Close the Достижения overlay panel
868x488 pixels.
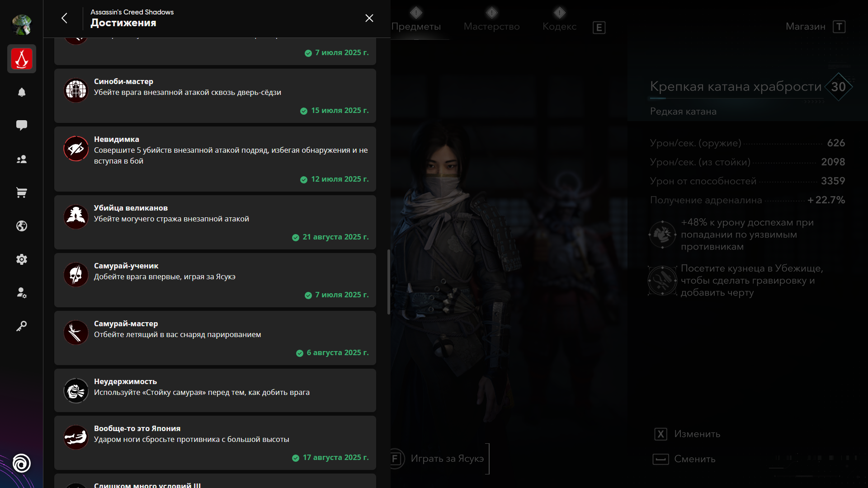[x=369, y=18]
